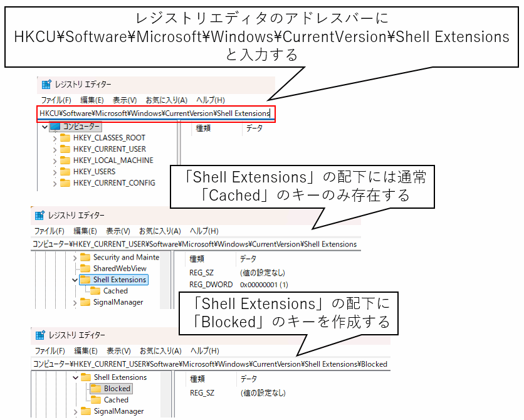Click the Registry Editor icon in the top title bar
Screen dimensions: 524x420
pyautogui.click(x=46, y=85)
